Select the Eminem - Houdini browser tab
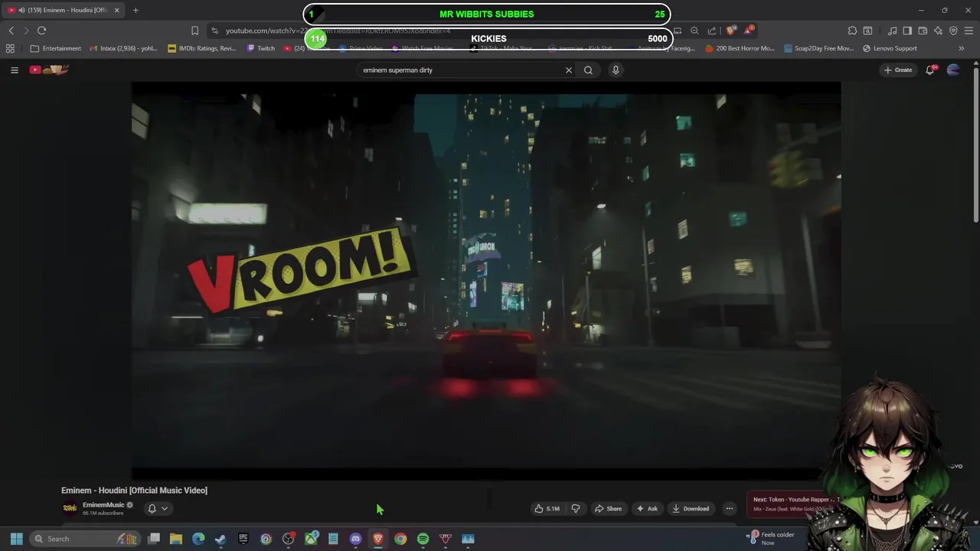 pyautogui.click(x=61, y=10)
